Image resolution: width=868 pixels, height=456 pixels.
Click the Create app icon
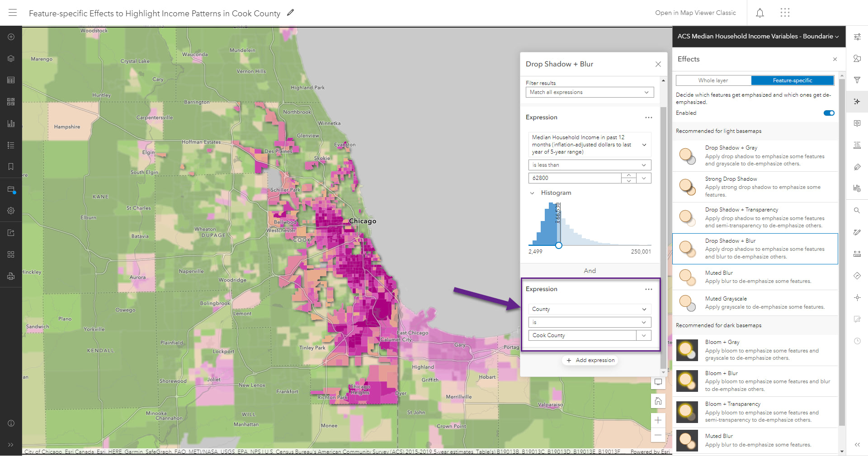11,254
